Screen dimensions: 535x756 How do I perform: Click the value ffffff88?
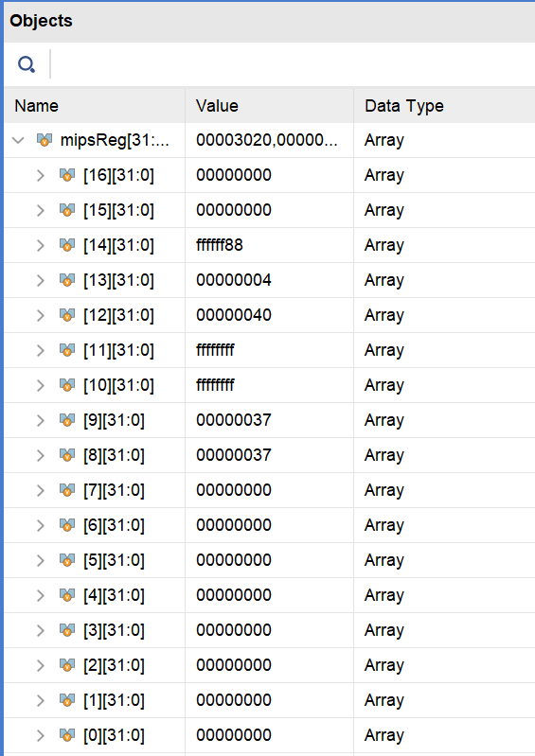coord(220,245)
